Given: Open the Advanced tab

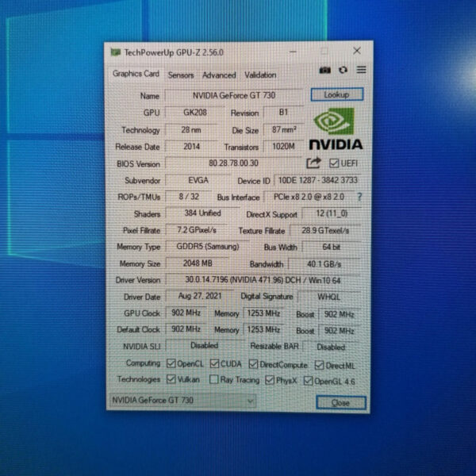Looking at the screenshot, I should [219, 75].
